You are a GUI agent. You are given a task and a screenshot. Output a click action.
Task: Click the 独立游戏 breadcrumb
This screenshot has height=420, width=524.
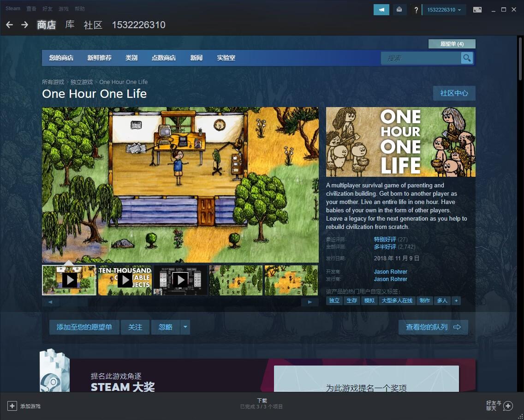82,82
